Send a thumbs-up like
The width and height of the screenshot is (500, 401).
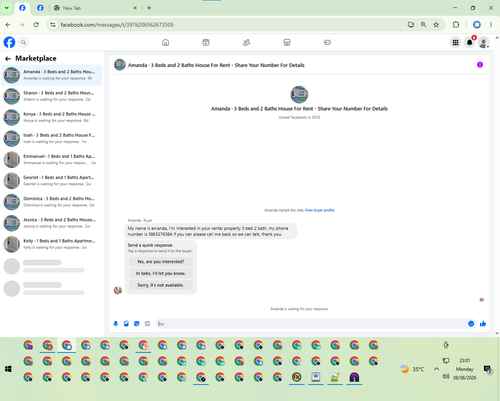pos(483,323)
